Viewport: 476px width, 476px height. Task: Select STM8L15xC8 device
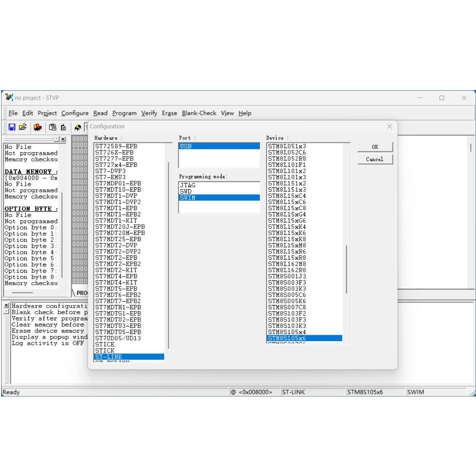point(304,208)
